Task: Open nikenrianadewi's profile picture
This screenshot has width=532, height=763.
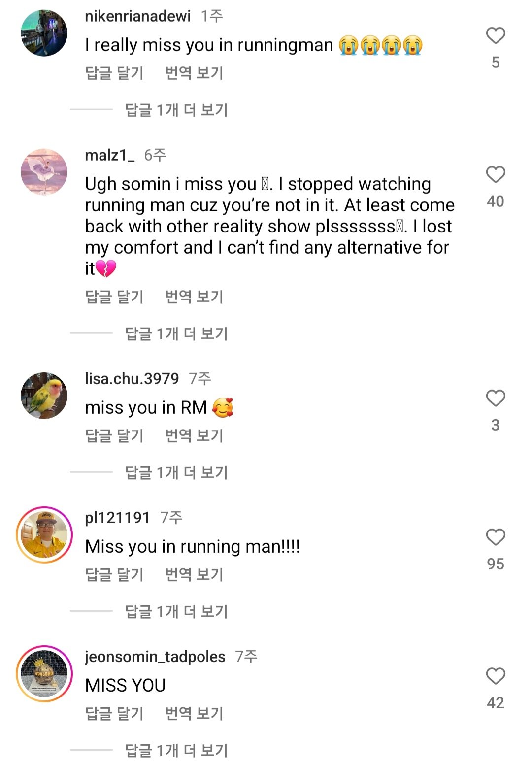Action: click(44, 33)
